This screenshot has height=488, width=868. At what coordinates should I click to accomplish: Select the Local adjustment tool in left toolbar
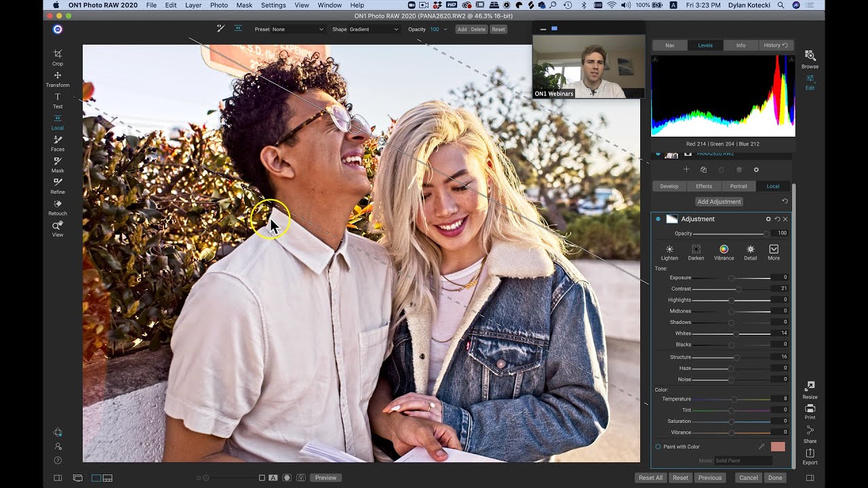pyautogui.click(x=58, y=121)
